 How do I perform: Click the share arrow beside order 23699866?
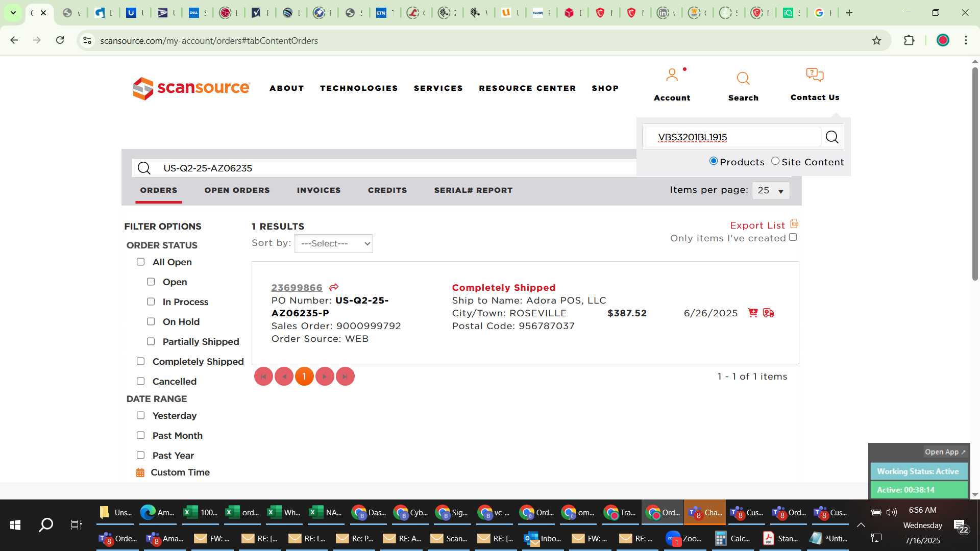(334, 288)
